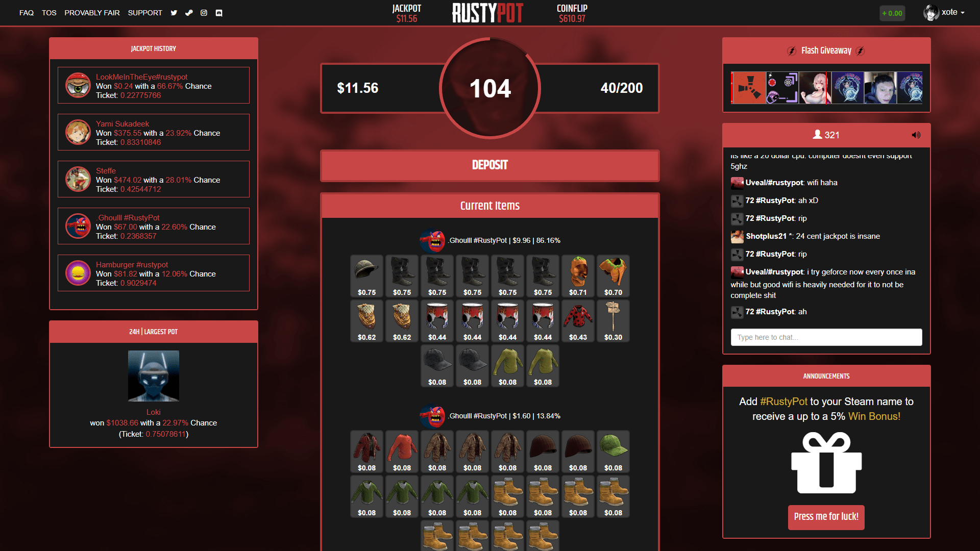Click the Flash Giveaway first thumbnail

(749, 88)
